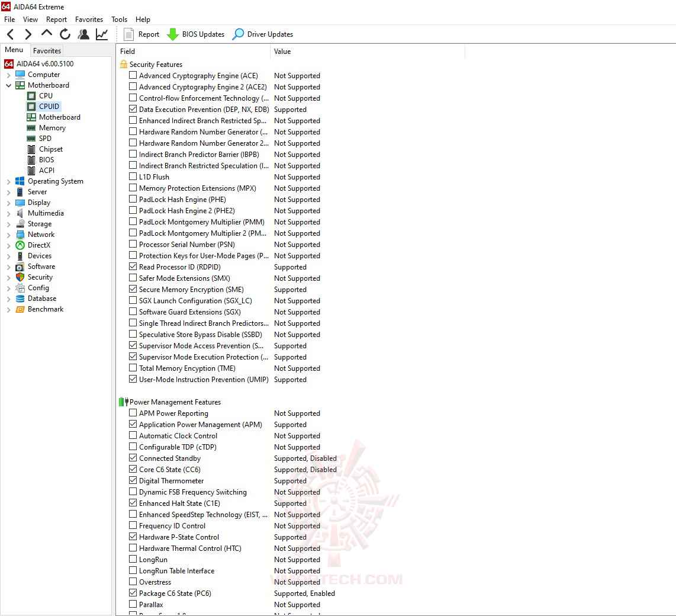This screenshot has height=616, width=676.
Task: Click the Value column header
Action: pos(368,52)
